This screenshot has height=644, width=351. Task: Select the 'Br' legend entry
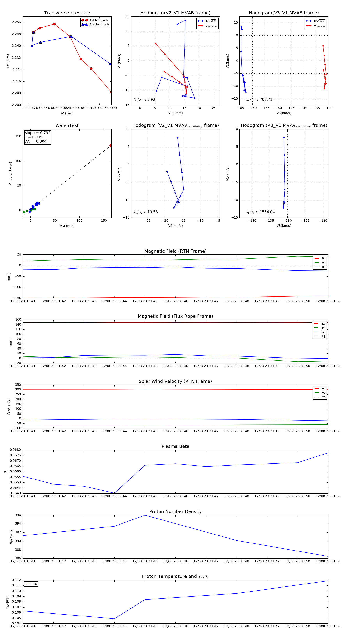pyautogui.click(x=320, y=259)
